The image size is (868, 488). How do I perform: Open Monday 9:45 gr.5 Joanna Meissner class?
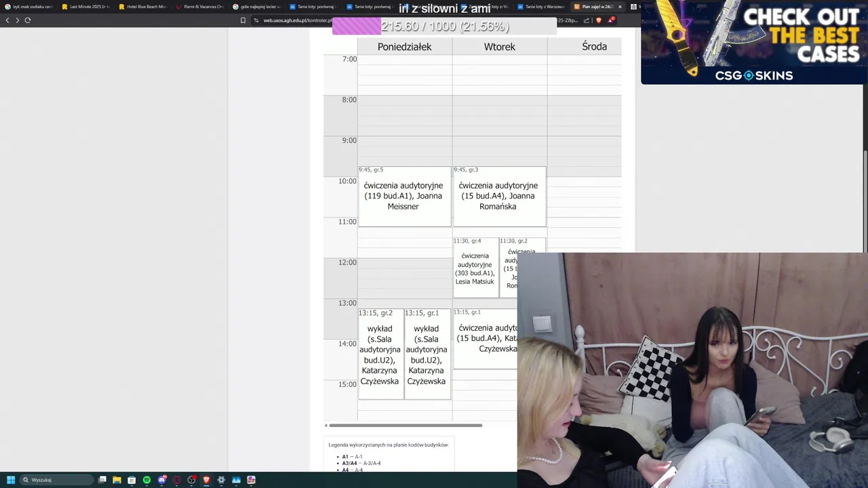(x=404, y=197)
